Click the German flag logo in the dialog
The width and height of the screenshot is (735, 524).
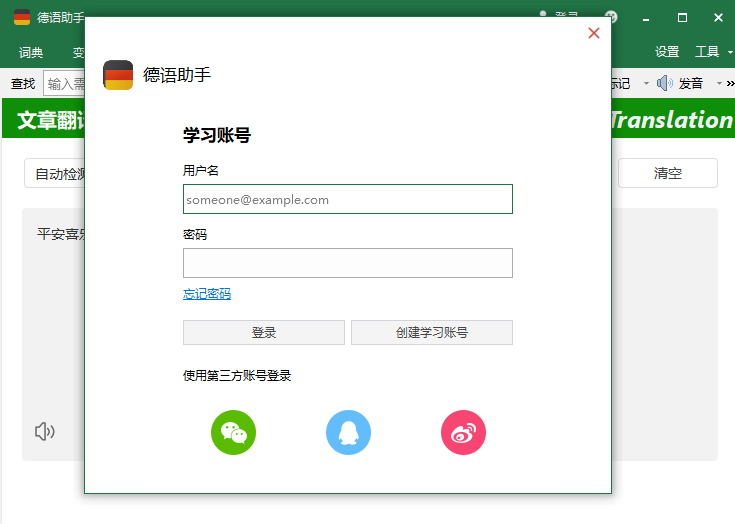118,75
